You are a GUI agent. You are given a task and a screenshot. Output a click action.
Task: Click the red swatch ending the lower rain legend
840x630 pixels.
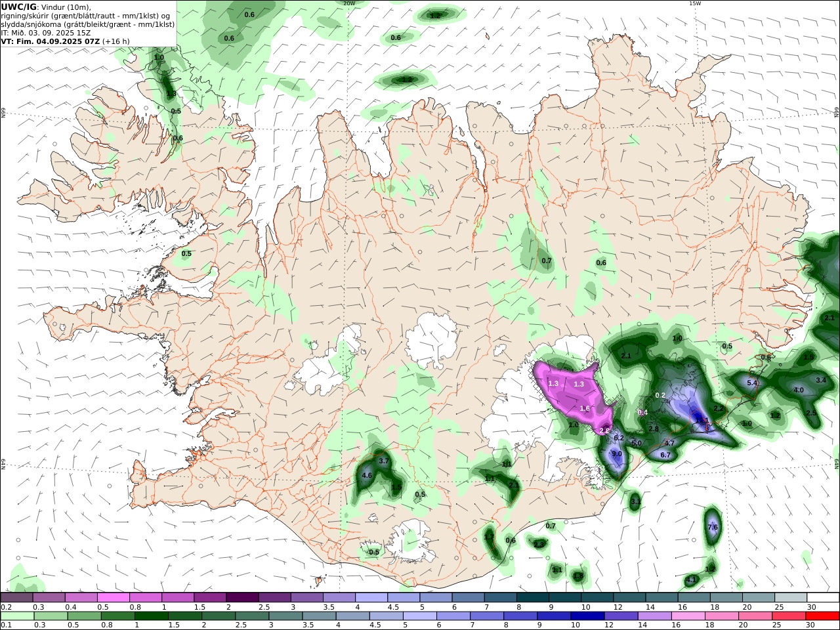(823, 616)
